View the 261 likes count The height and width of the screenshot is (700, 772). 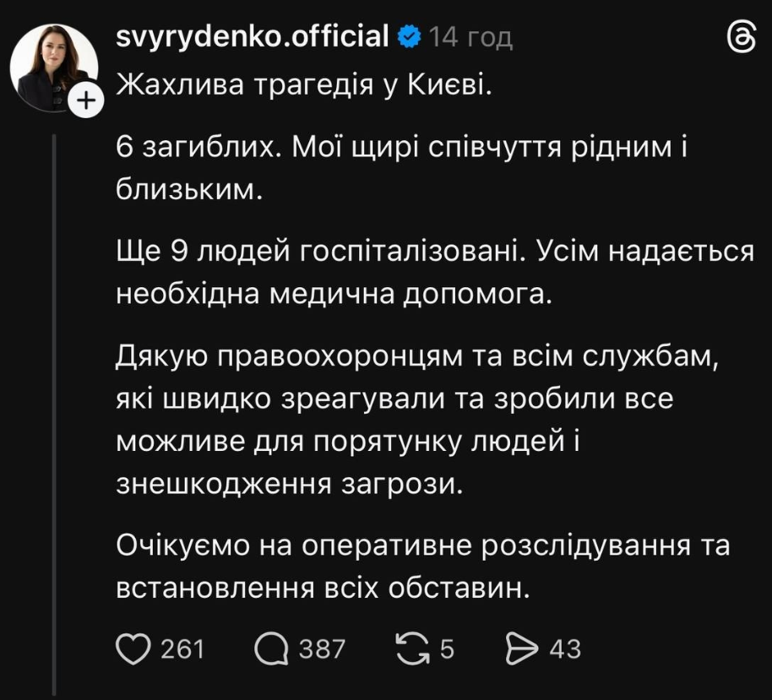coord(182,648)
